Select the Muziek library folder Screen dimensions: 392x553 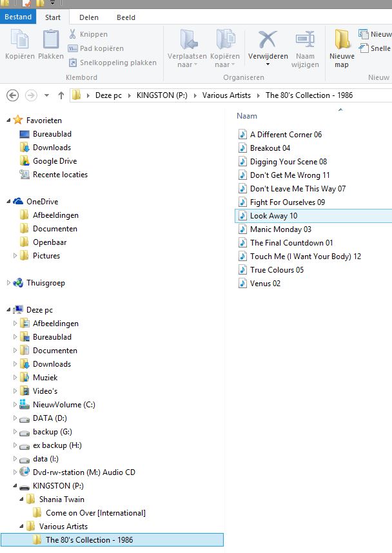click(x=45, y=377)
